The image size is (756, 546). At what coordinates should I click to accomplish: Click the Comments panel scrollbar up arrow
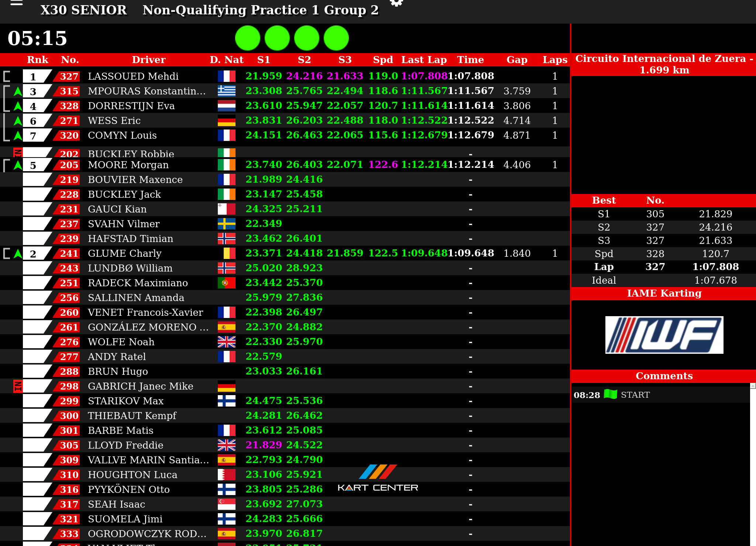click(x=753, y=386)
